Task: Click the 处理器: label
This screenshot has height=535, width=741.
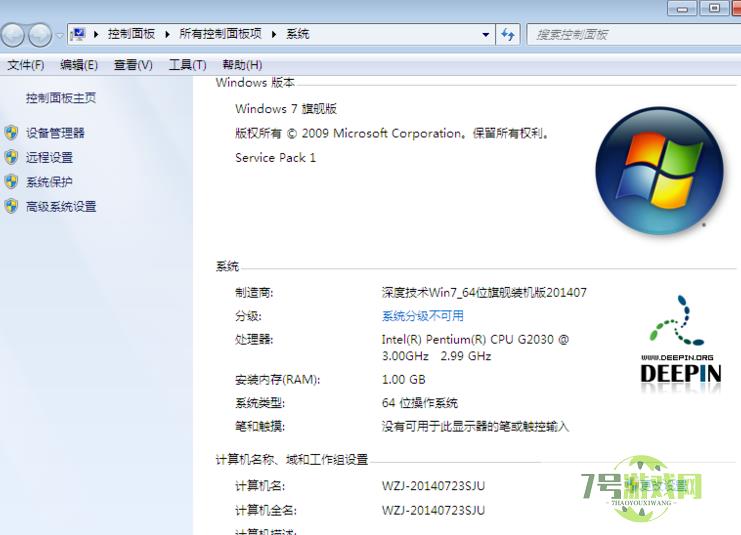Action: click(x=254, y=339)
